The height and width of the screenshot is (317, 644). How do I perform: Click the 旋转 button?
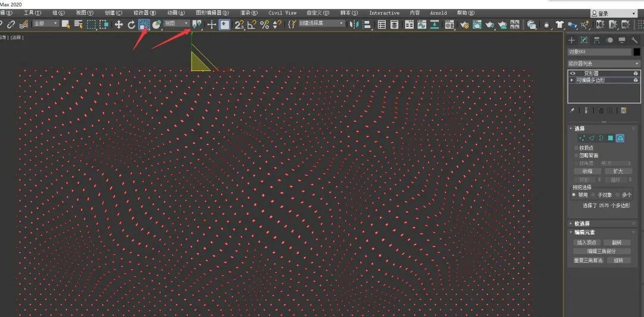coord(618,260)
